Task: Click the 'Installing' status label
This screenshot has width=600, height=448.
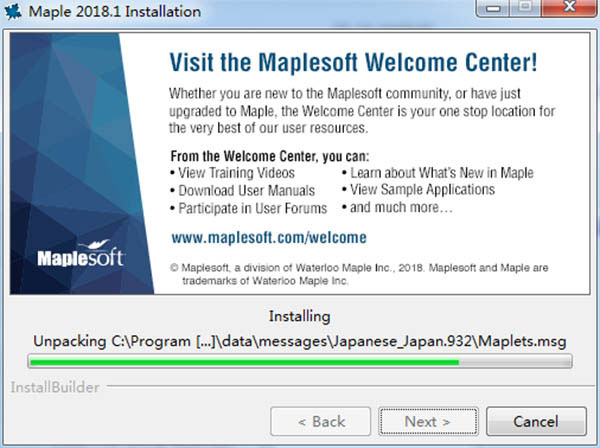Action: pyautogui.click(x=300, y=316)
